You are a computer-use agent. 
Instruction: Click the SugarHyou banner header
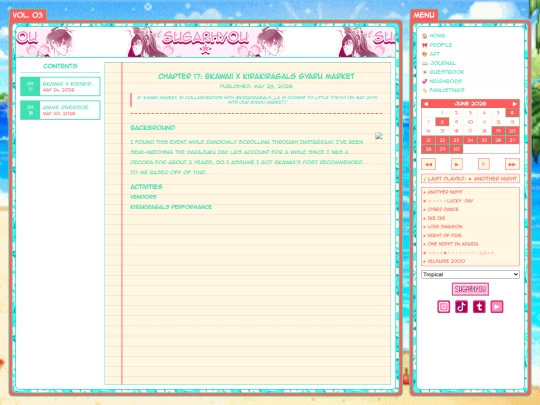click(x=206, y=42)
